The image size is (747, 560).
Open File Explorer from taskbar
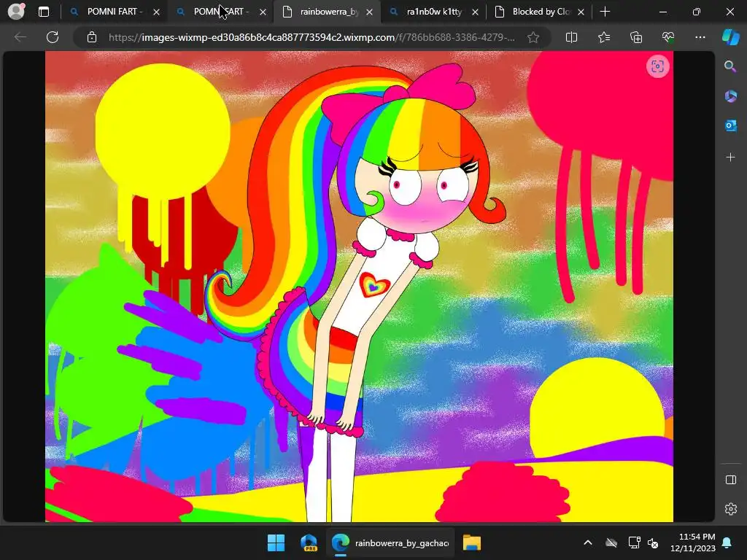472,542
